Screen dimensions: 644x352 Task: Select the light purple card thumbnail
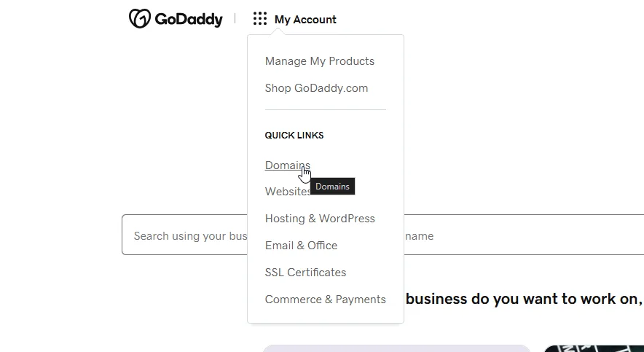click(396, 348)
